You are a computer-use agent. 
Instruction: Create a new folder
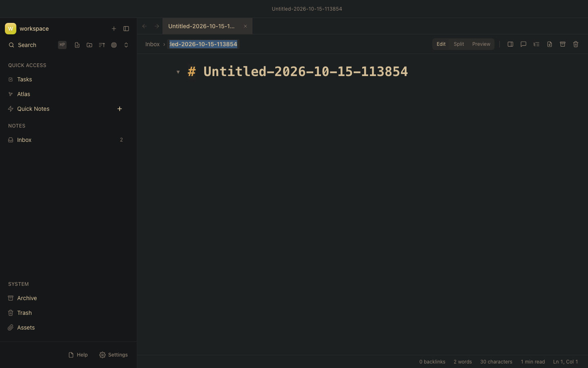[x=89, y=45]
